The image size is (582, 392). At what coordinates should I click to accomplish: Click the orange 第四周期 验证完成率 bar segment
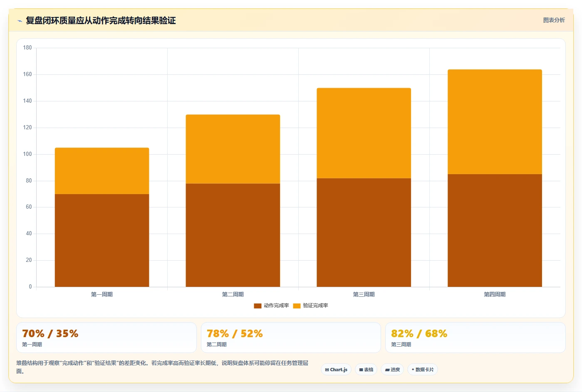tap(495, 122)
